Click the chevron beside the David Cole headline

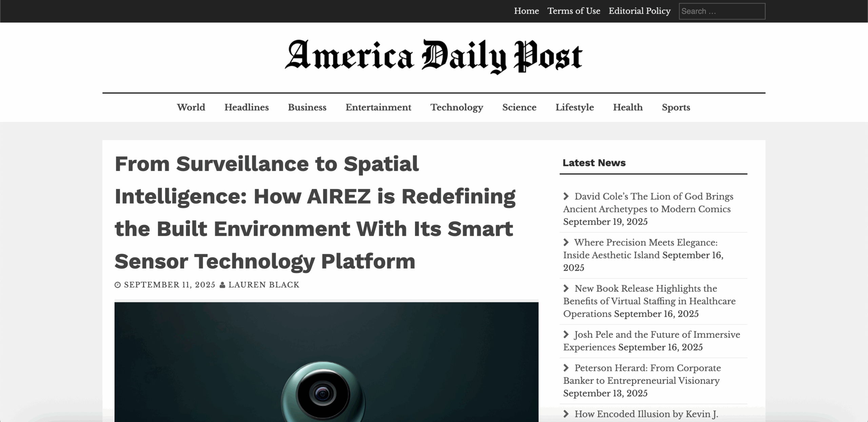(566, 196)
